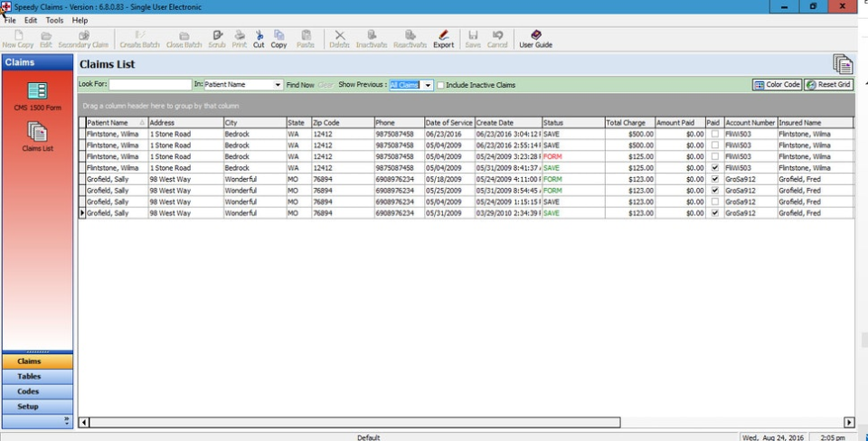Viewport: 868px width, 441px height.
Task: Export claims using the Export icon
Action: pyautogui.click(x=443, y=35)
